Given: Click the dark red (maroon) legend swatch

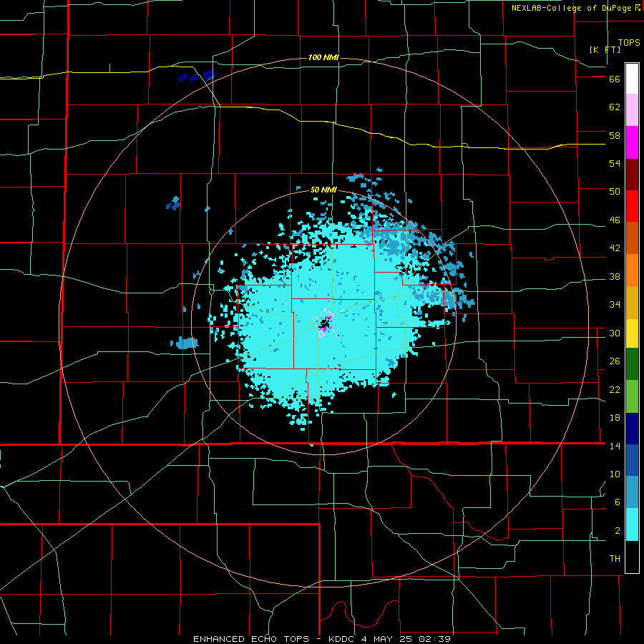Looking at the screenshot, I should coord(632,175).
